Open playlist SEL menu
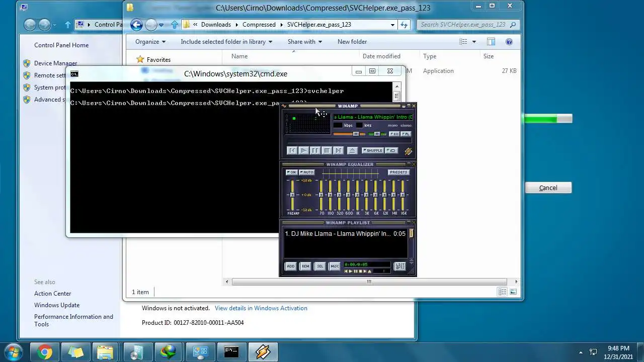The width and height of the screenshot is (644, 362). [319, 266]
